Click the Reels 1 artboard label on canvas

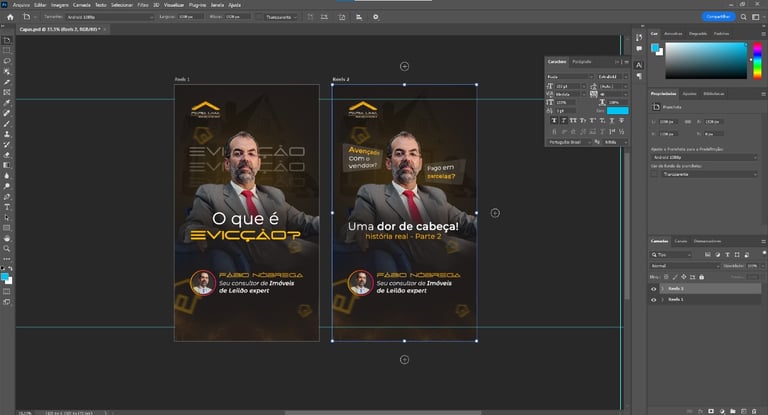(182, 79)
